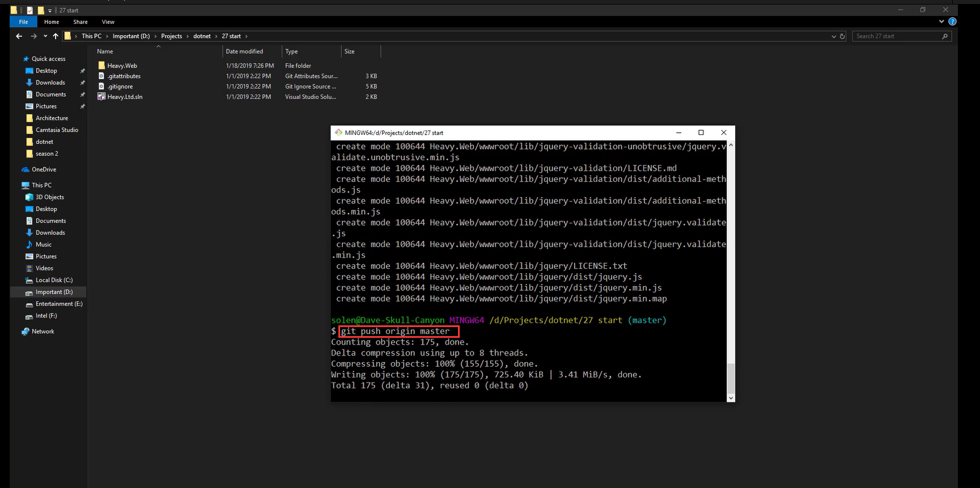Click new folder icon in title bar

[41, 10]
